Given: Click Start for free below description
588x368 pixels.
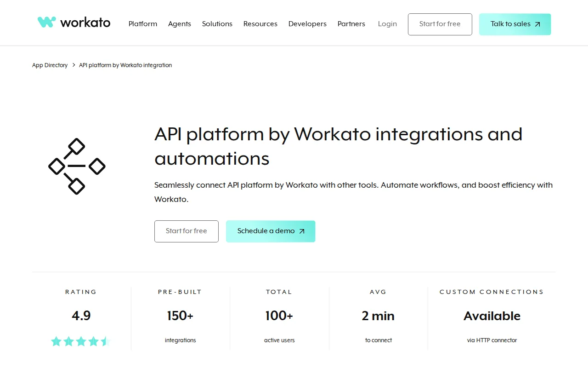Looking at the screenshot, I should [x=187, y=231].
